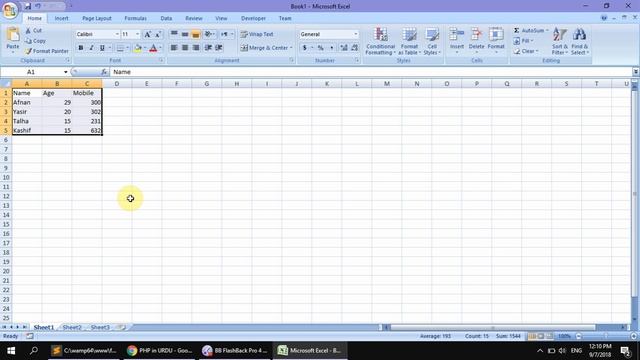640x360 pixels.
Task: Toggle Bottom Align for cells
Action: (x=196, y=34)
